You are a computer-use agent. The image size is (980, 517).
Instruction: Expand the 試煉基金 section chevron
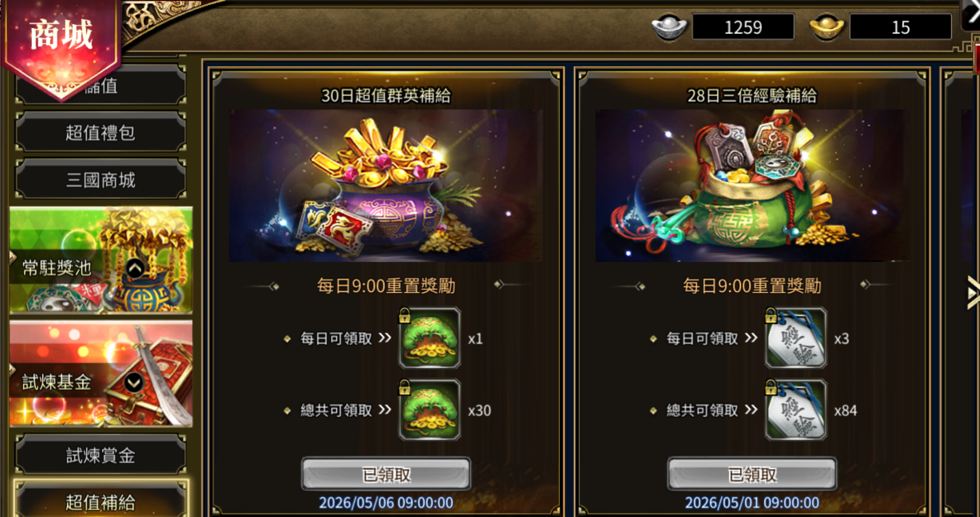point(134,383)
